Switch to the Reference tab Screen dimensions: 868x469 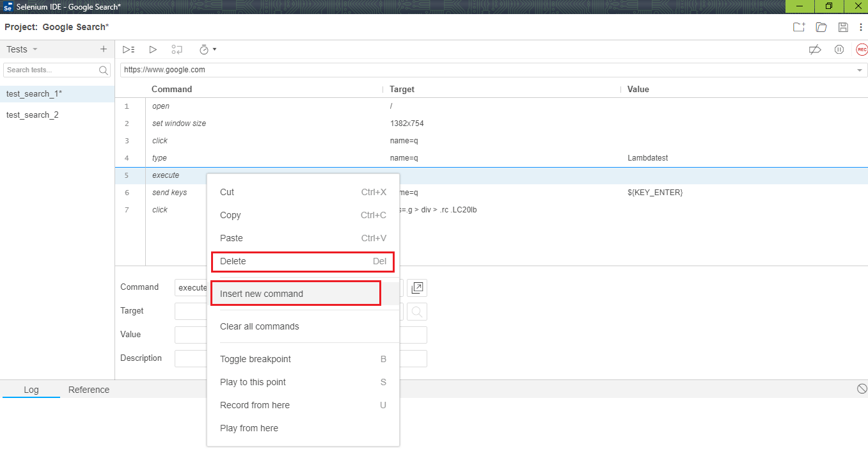click(89, 390)
